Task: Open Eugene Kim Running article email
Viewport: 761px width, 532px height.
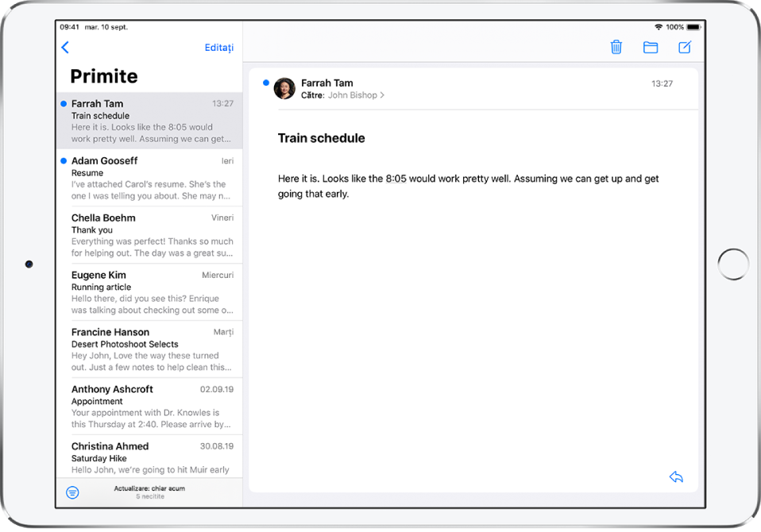Action: [149, 292]
